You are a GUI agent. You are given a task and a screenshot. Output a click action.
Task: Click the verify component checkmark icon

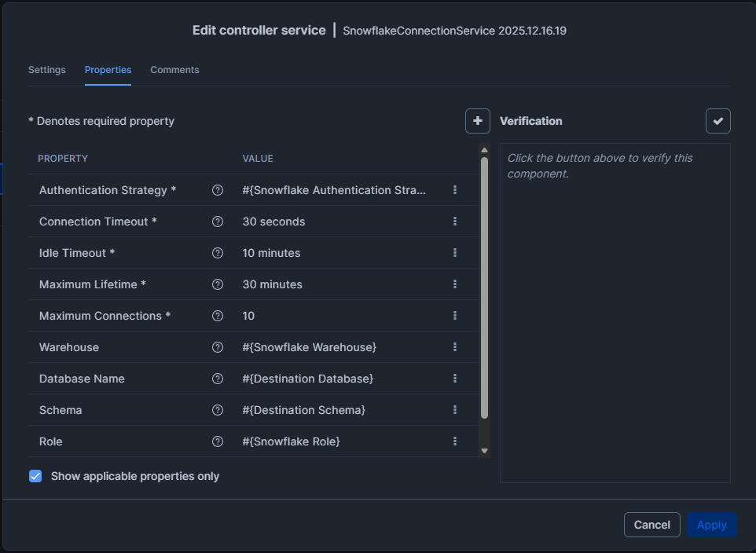point(718,121)
